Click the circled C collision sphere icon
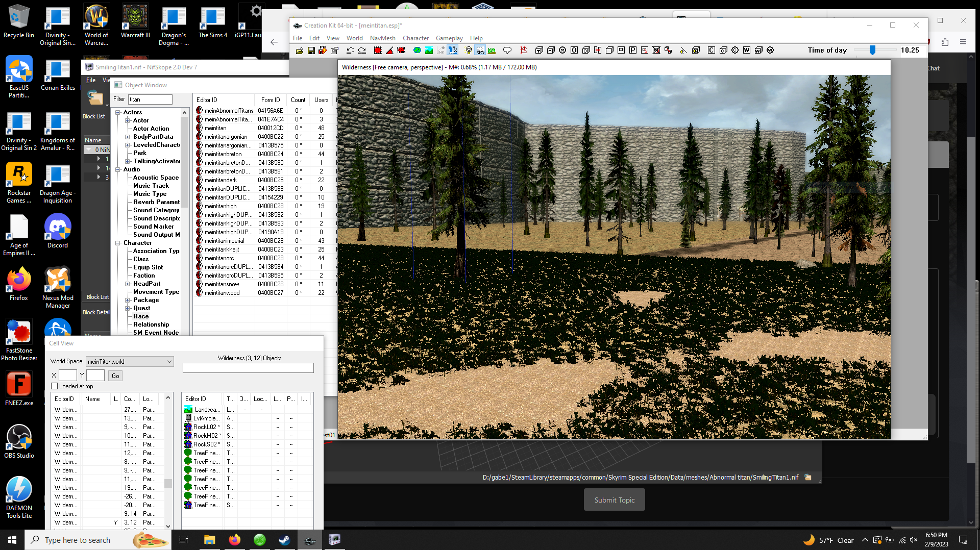 [x=735, y=51]
